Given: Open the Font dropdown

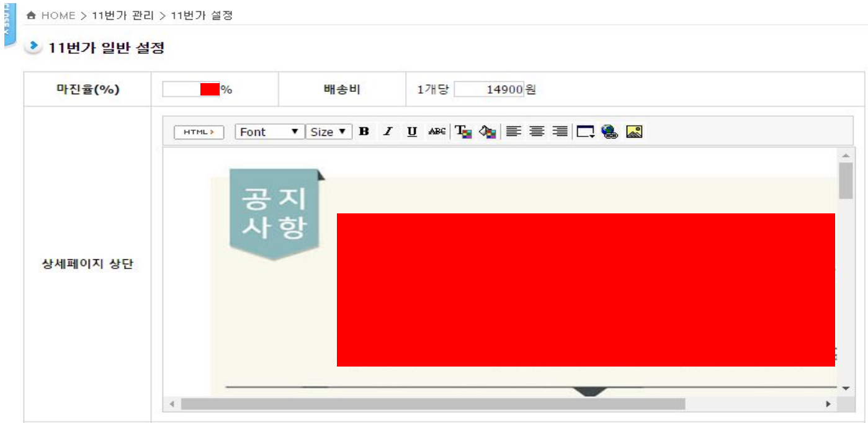Looking at the screenshot, I should point(269,131).
